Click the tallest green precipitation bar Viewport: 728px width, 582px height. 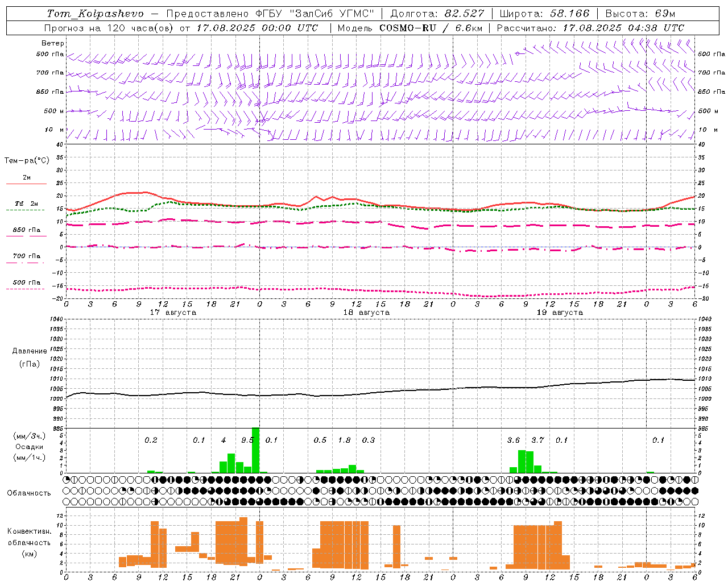tap(255, 450)
